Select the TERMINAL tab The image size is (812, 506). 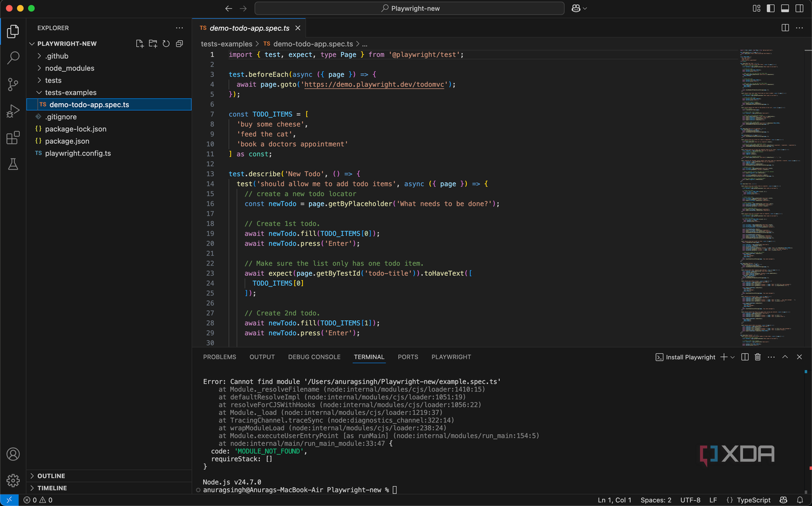369,357
